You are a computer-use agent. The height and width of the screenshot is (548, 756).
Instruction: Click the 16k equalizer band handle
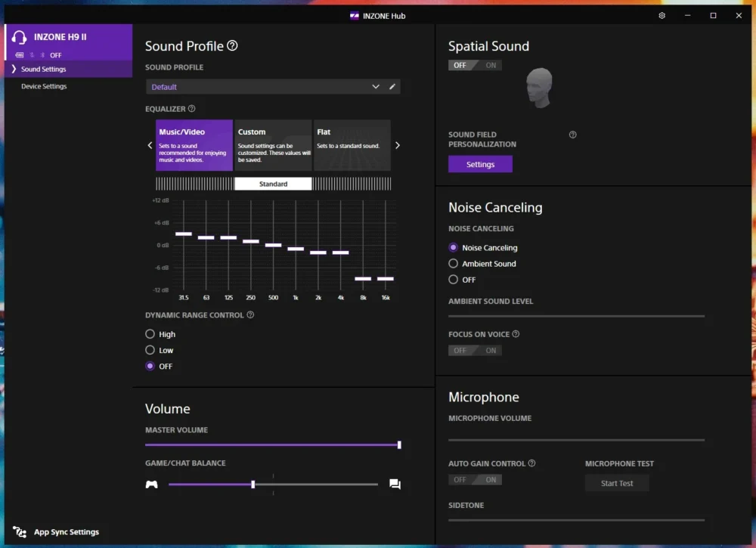(x=386, y=279)
